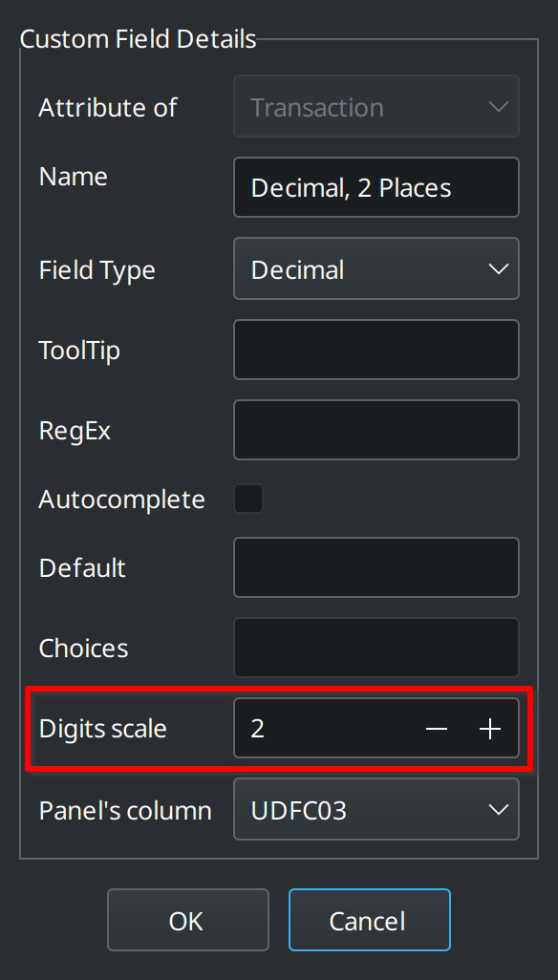Click the empty Choices field
Screen dimensions: 558x980
pos(376,648)
